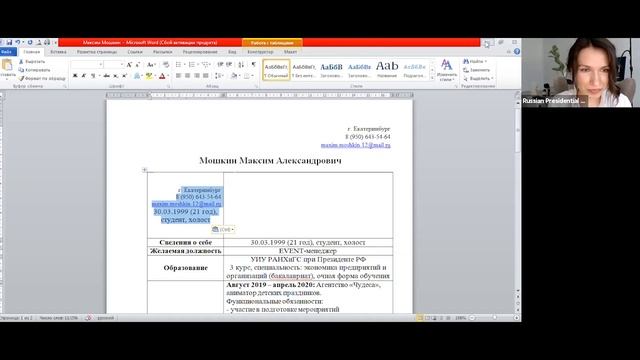Switch to the Конструктор (Design) table tab
This screenshot has height=360, width=640.
tap(260, 52)
